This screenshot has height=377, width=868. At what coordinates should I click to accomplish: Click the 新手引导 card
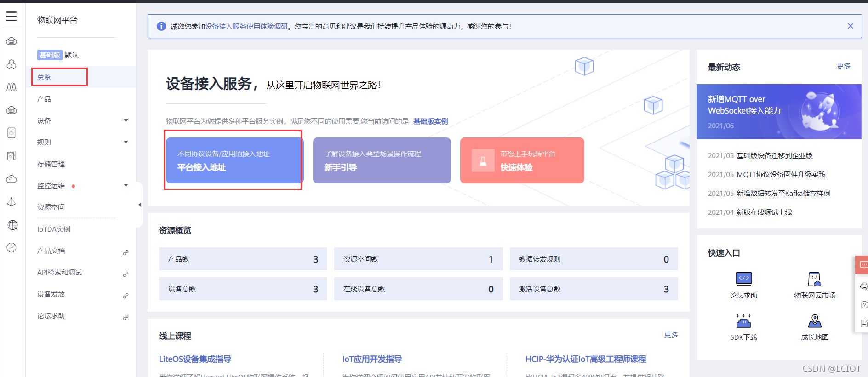(x=382, y=160)
